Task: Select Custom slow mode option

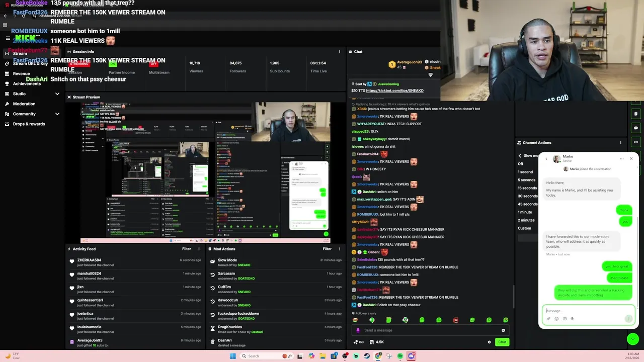Action: 524,228
